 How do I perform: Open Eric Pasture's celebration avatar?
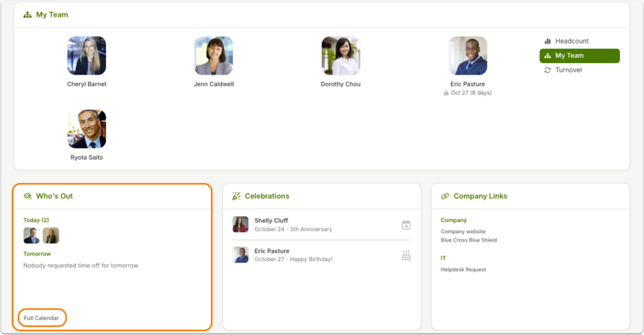[x=240, y=255]
